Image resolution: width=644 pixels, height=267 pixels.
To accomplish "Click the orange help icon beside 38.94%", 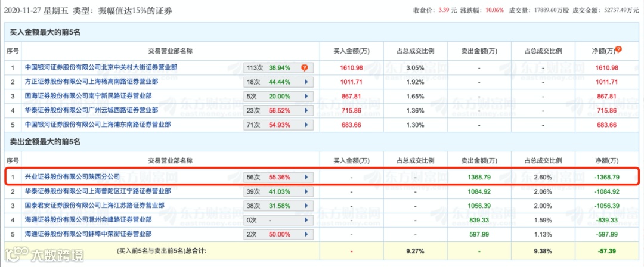I will (x=304, y=67).
